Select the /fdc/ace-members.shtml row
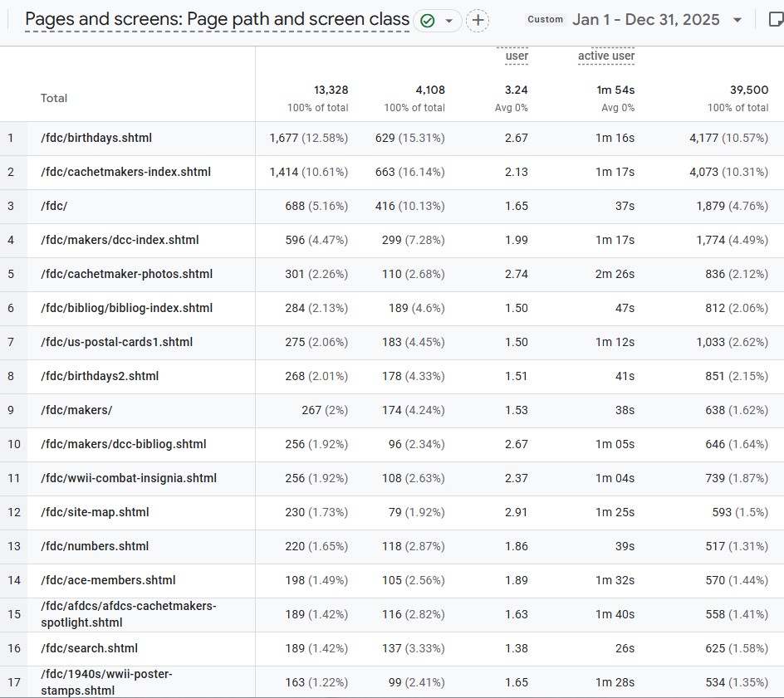The image size is (784, 698). click(108, 580)
